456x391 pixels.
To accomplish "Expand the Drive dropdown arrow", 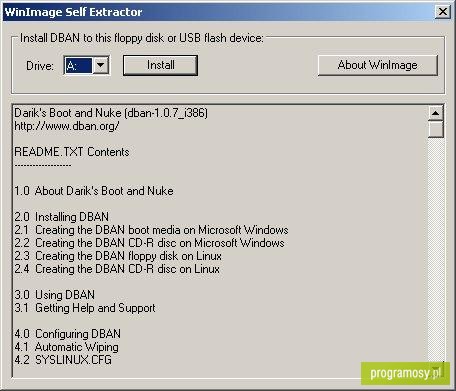I will click(x=101, y=65).
